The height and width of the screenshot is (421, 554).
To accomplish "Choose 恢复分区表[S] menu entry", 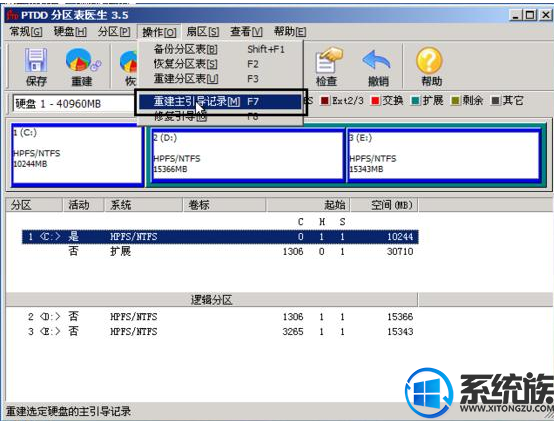I will pyautogui.click(x=220, y=64).
